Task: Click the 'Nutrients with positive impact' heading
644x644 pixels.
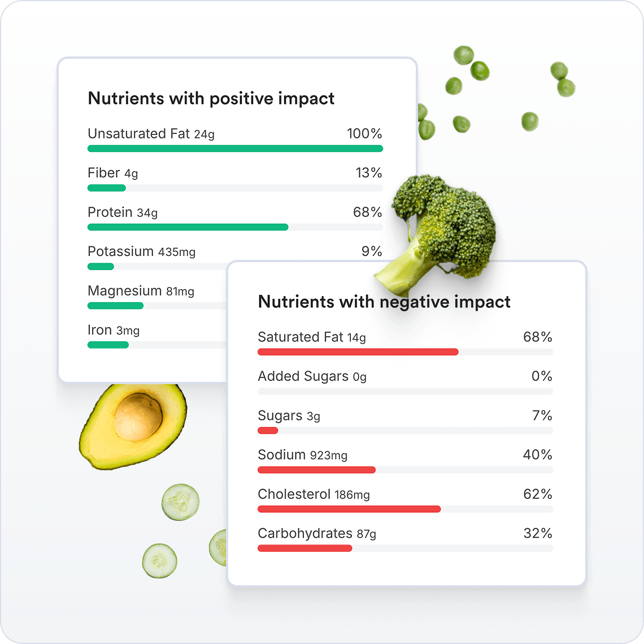Action: click(x=211, y=99)
